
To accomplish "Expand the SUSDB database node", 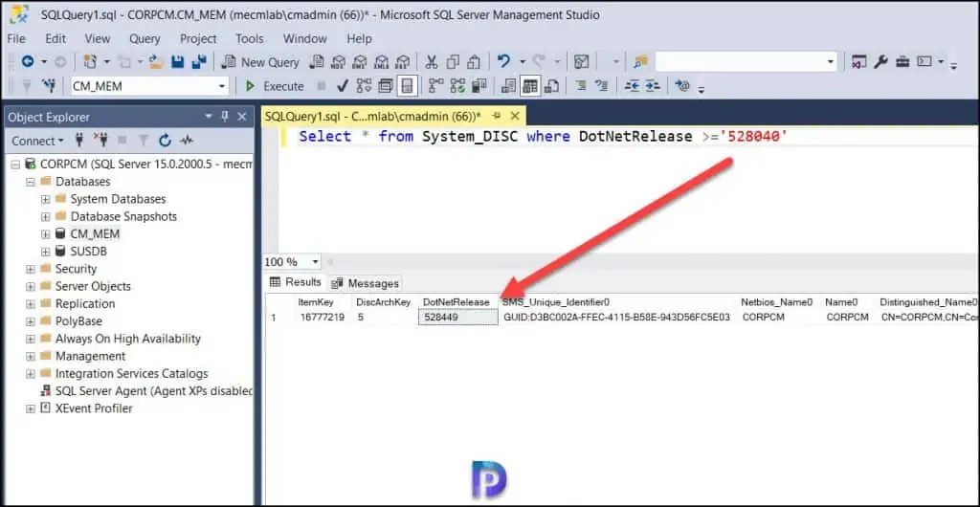I will pyautogui.click(x=45, y=252).
